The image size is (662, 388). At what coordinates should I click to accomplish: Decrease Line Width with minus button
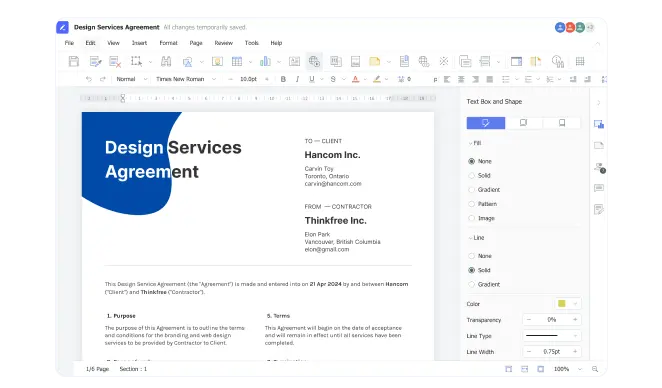[x=529, y=352]
